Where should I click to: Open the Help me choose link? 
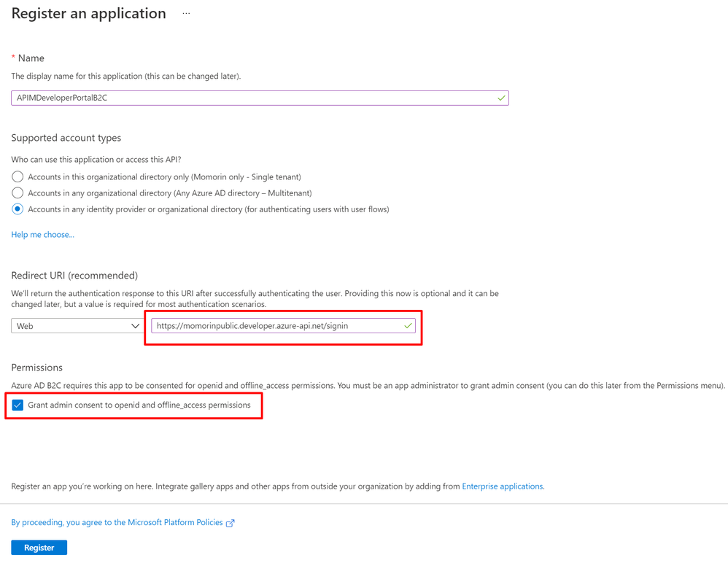point(42,235)
